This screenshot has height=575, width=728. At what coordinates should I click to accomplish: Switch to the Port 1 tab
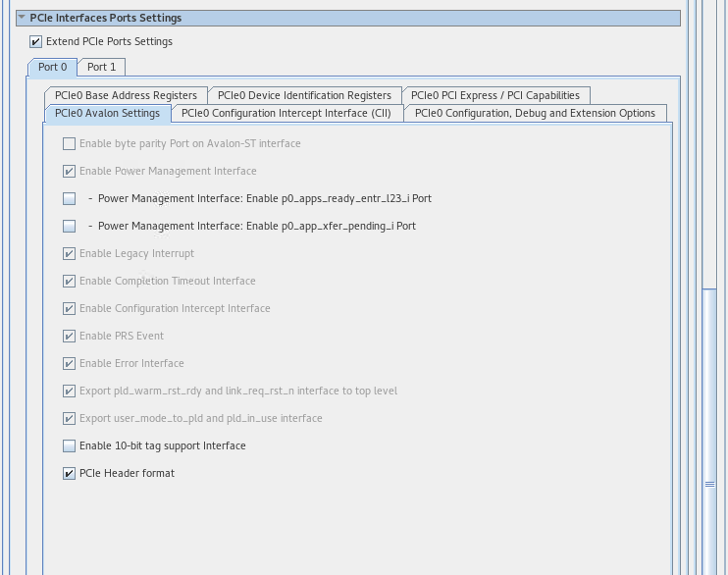[101, 68]
